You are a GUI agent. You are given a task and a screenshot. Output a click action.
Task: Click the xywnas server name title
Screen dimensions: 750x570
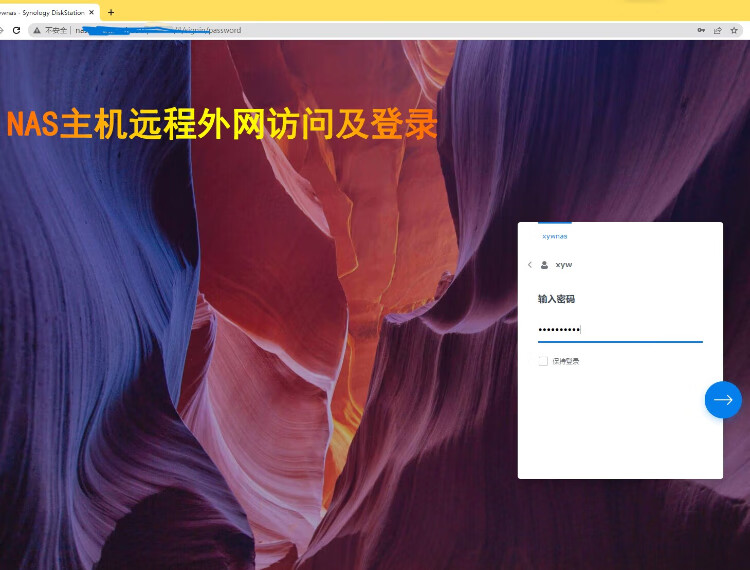click(554, 236)
